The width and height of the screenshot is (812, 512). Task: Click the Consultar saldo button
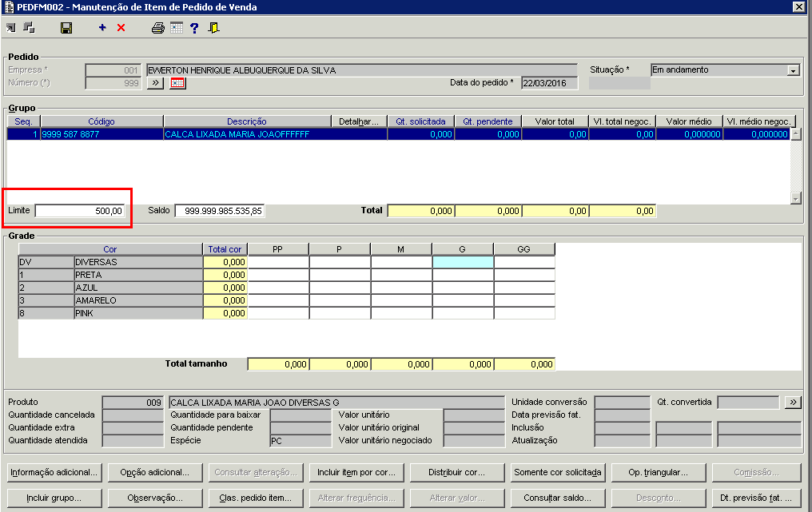pyautogui.click(x=556, y=498)
